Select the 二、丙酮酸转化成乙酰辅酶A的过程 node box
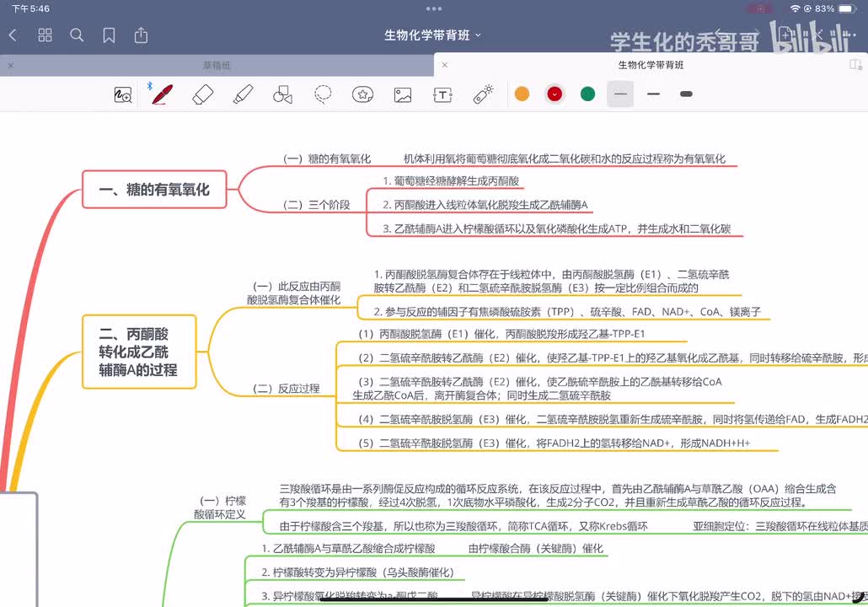Viewport: 868px width, 607px height. coord(139,352)
